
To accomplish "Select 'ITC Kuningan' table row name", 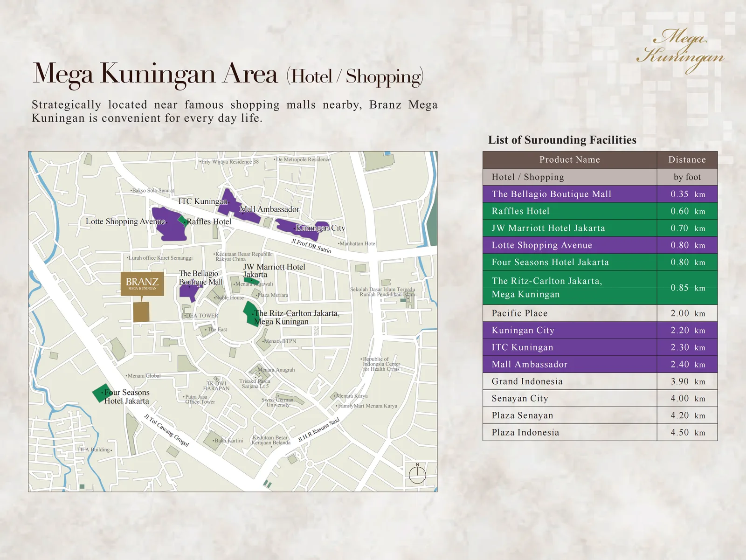I will [x=522, y=347].
